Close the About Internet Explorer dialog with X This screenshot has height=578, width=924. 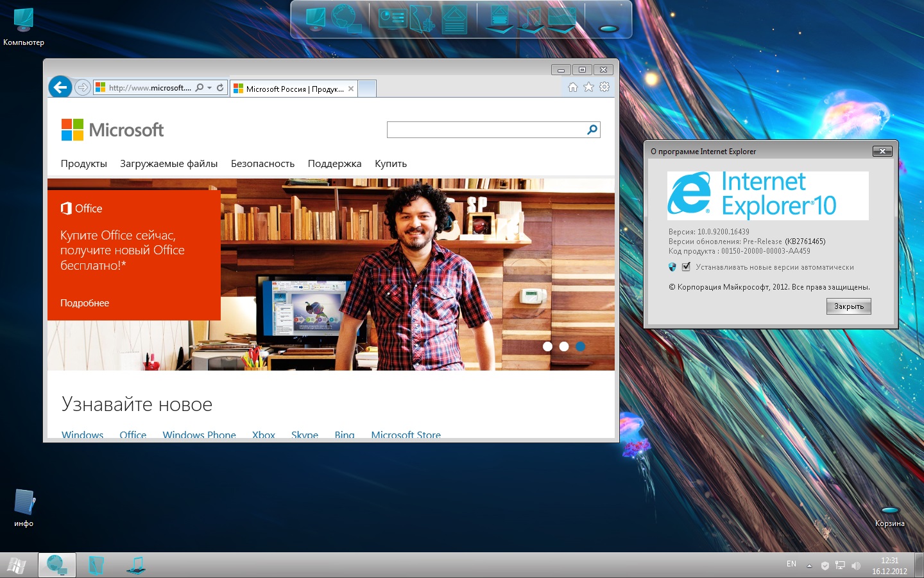[882, 151]
